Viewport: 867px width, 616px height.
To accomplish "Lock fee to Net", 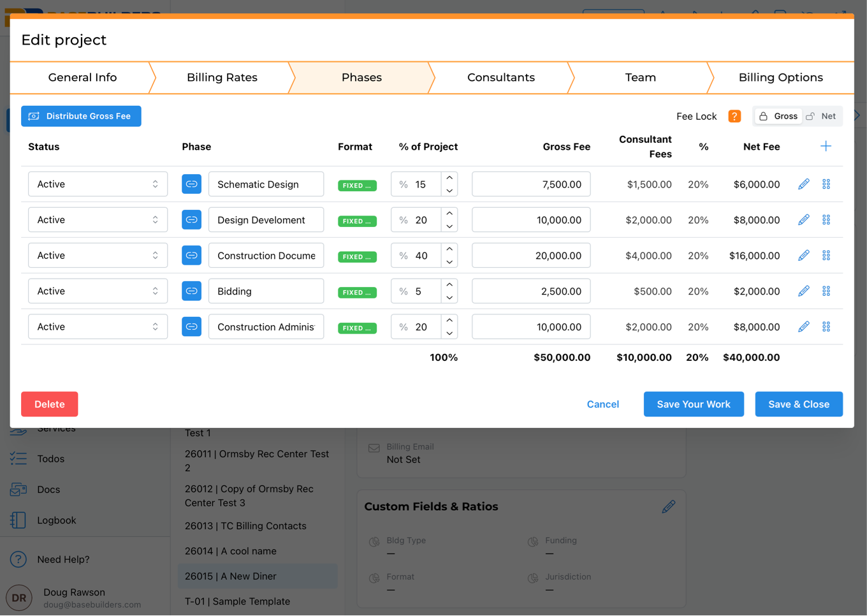I will [822, 116].
